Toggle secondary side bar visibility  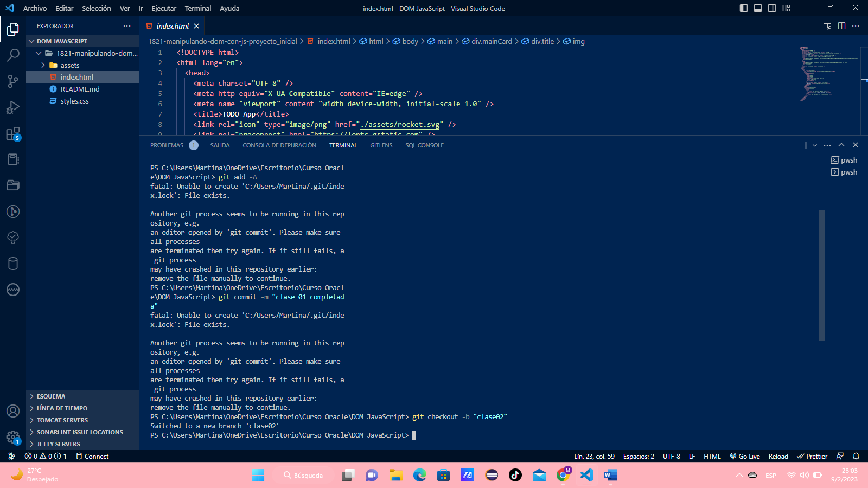[772, 8]
